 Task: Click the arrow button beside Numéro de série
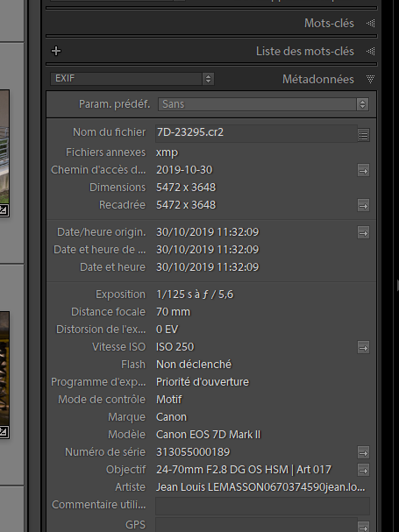pos(363,452)
